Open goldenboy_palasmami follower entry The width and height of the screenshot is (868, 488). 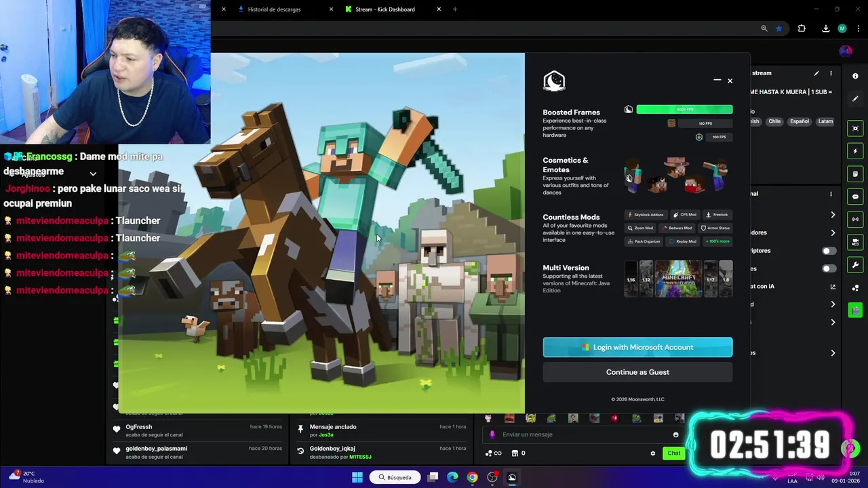tap(197, 453)
